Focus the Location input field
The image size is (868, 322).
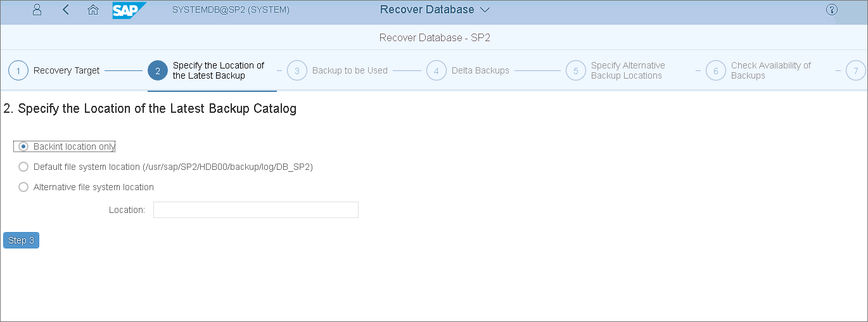pyautogui.click(x=256, y=210)
